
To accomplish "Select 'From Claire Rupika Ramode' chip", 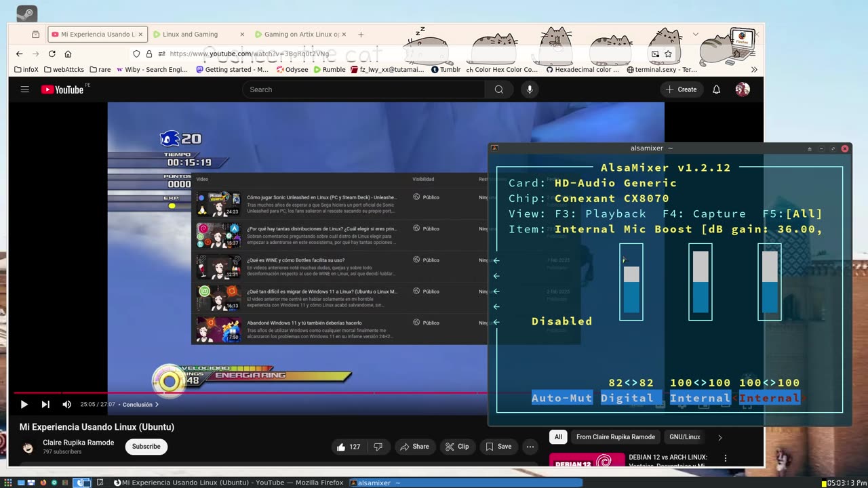I will tap(616, 437).
